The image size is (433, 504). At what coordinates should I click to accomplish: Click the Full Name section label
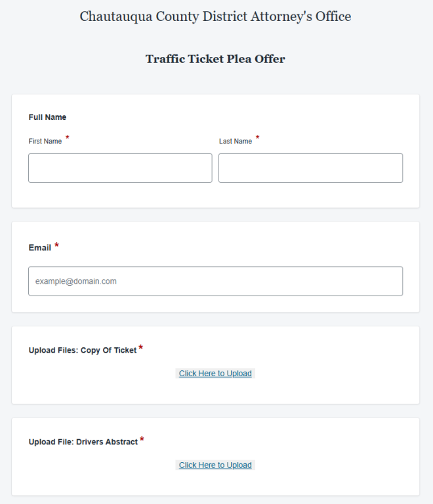(47, 117)
